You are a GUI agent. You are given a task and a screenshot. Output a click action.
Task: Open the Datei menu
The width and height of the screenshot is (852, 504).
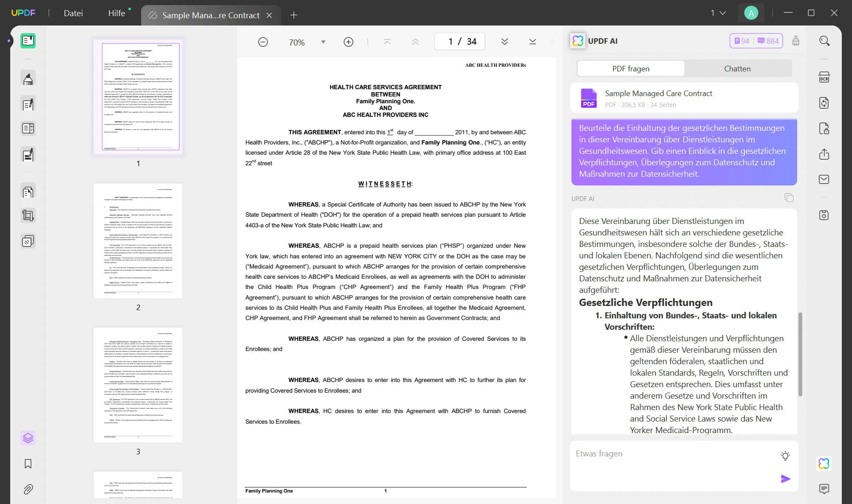click(73, 13)
